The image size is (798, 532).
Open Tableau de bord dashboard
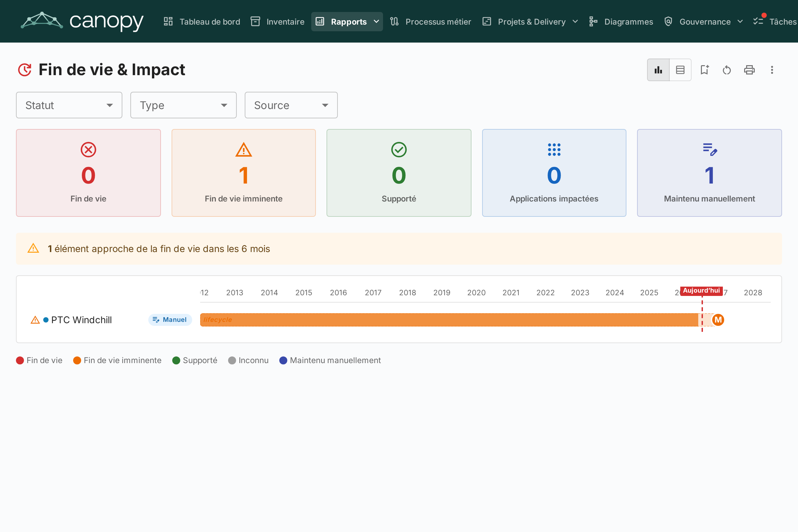[x=201, y=22]
